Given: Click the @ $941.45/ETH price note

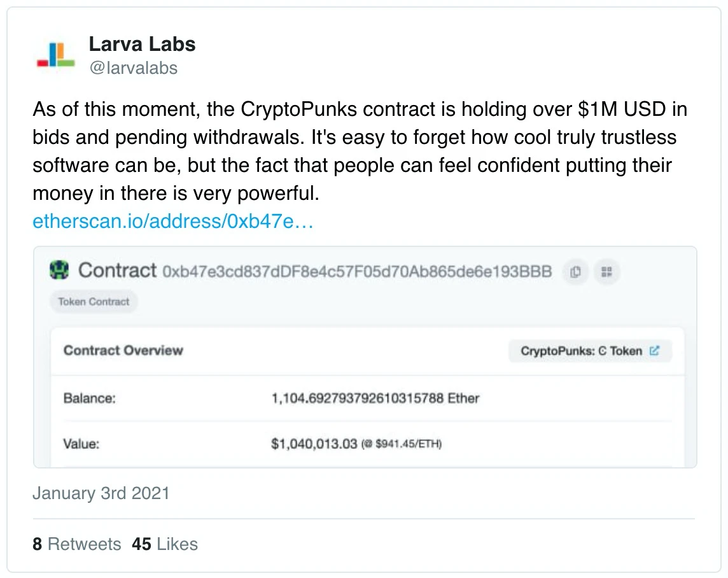Looking at the screenshot, I should [x=402, y=444].
